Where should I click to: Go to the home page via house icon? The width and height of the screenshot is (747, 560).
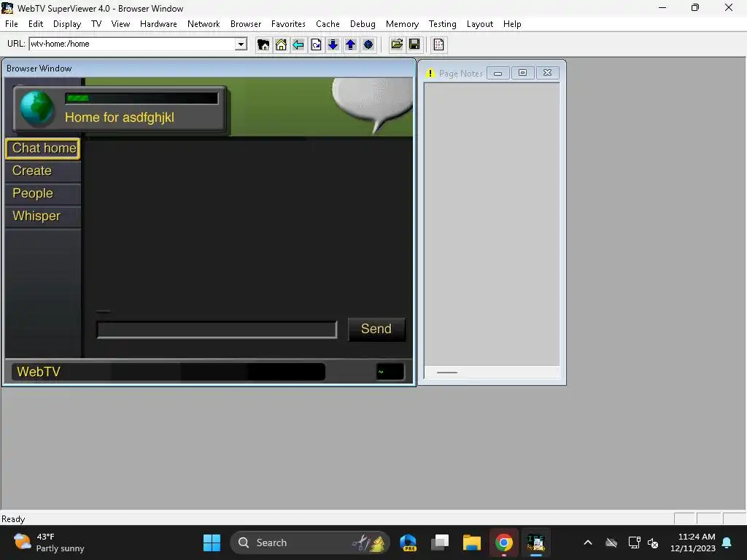tap(281, 44)
